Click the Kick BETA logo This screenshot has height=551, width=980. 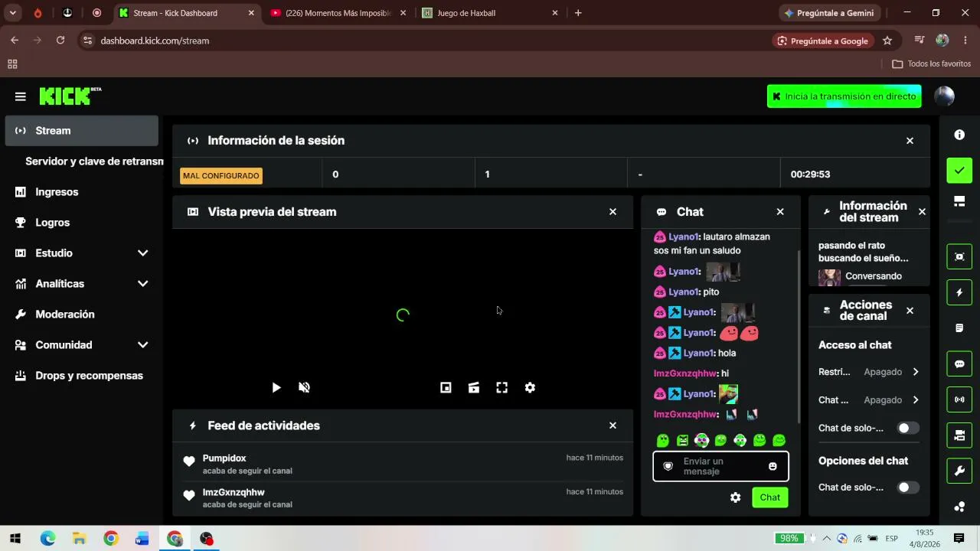tap(70, 96)
